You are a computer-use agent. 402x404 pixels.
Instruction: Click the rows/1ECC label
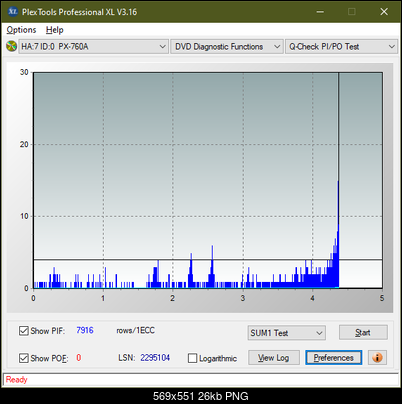[135, 330]
